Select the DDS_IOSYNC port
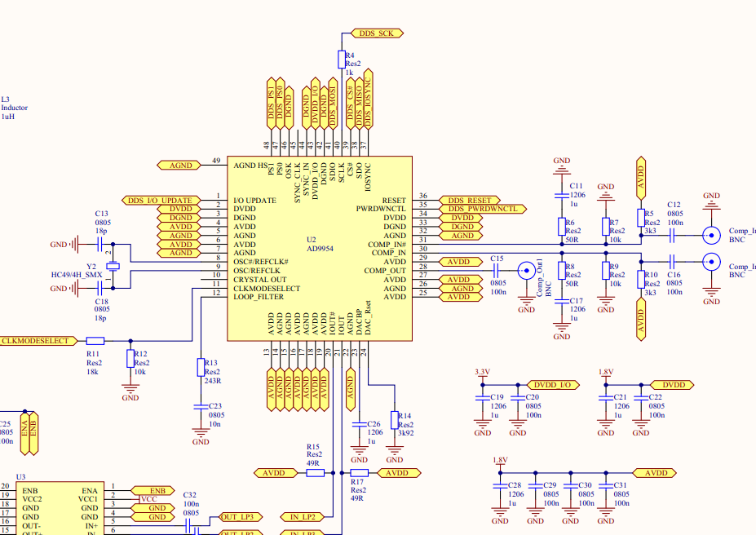 click(369, 99)
